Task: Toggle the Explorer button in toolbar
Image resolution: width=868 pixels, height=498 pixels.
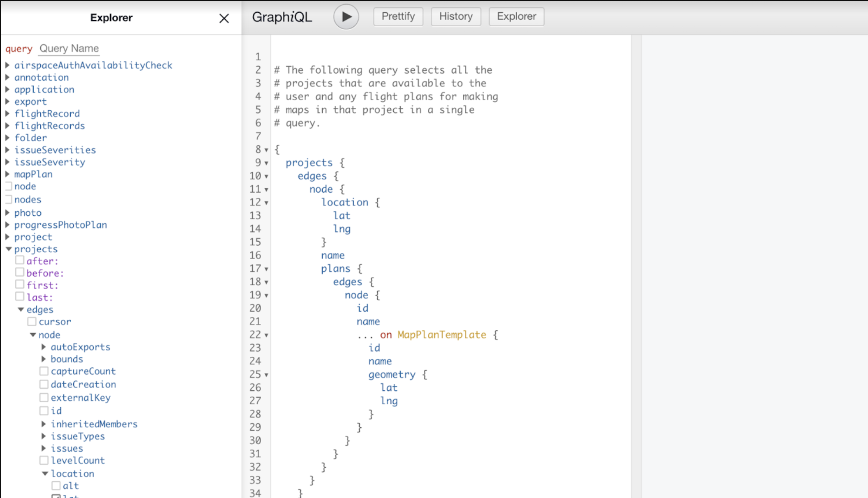Action: (516, 16)
